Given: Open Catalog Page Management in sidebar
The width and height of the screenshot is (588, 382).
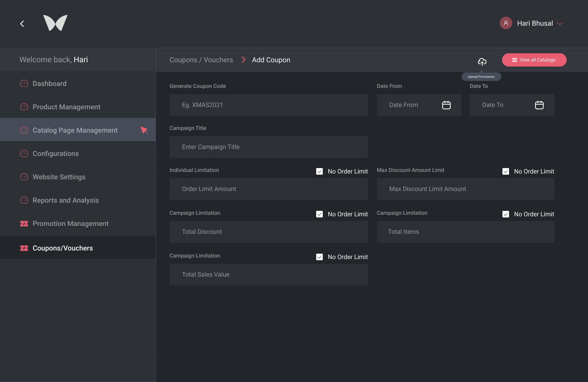Looking at the screenshot, I should (x=75, y=130).
